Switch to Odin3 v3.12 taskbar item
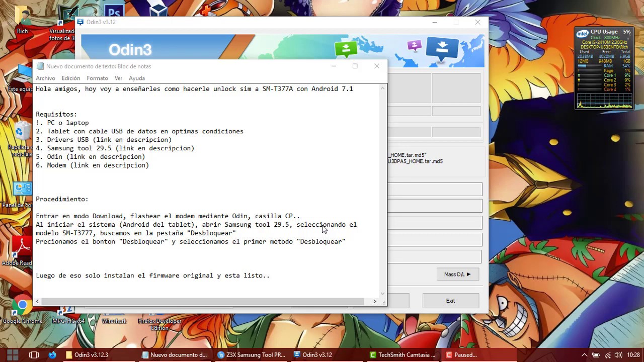 coord(328,354)
